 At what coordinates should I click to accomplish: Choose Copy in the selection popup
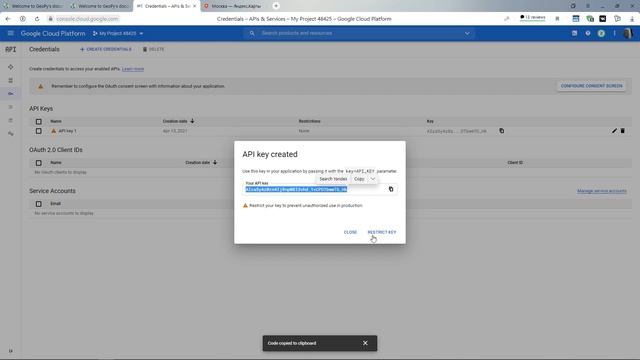359,179
